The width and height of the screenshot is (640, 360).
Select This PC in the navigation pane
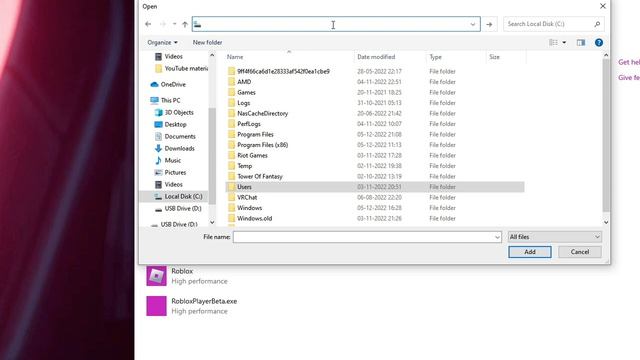[x=165, y=100]
